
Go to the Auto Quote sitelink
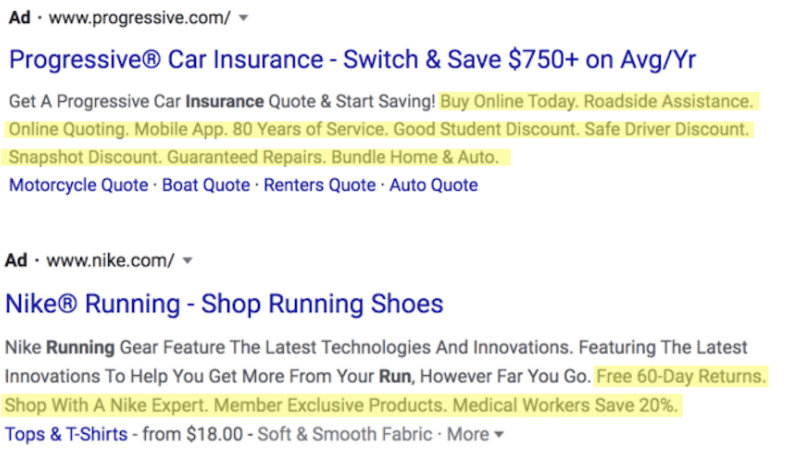click(x=433, y=185)
